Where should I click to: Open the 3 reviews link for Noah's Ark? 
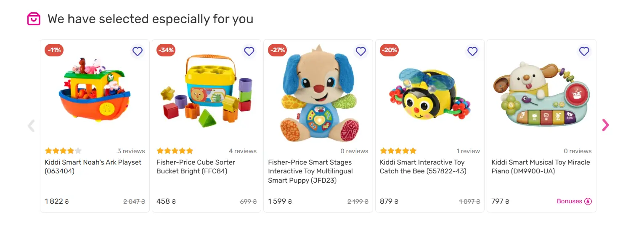[131, 151]
